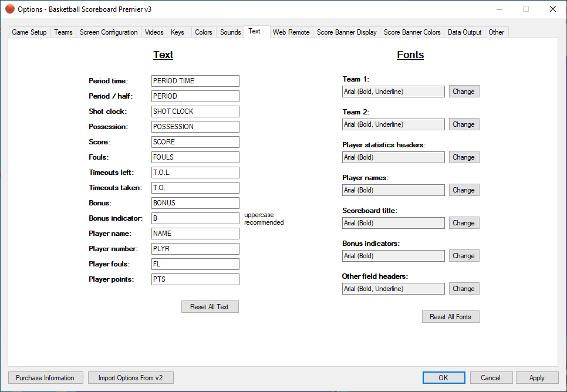
Task: Click the Bonus indicator input box
Action: (195, 218)
